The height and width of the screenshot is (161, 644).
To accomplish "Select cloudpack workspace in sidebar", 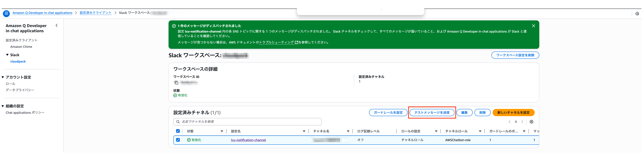I will [x=18, y=61].
